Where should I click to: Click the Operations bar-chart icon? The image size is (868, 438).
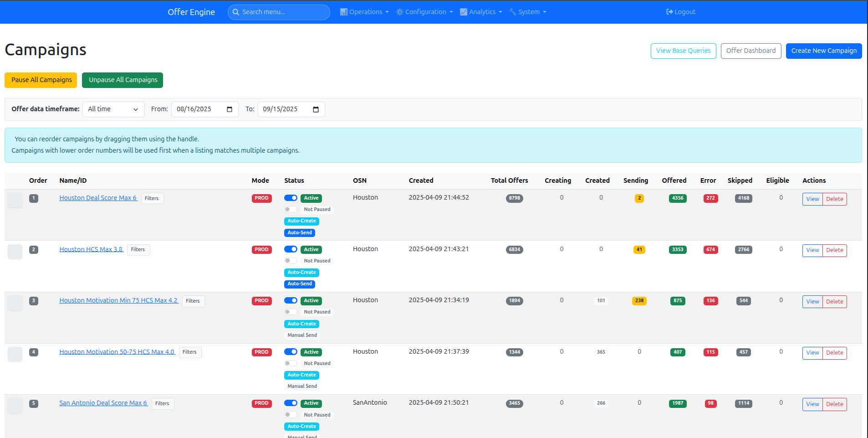343,12
